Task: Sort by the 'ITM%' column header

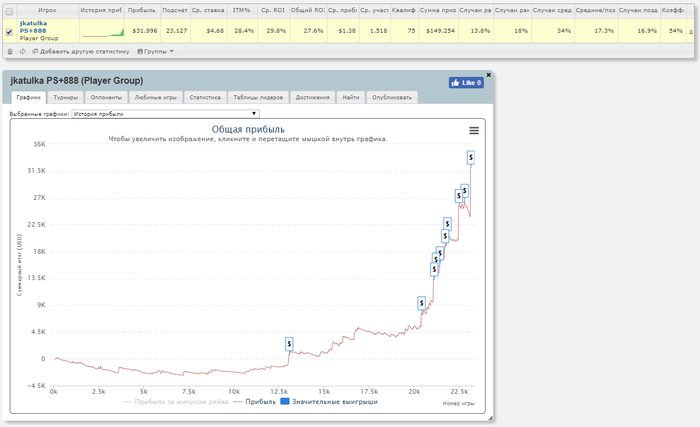Action: tap(242, 10)
